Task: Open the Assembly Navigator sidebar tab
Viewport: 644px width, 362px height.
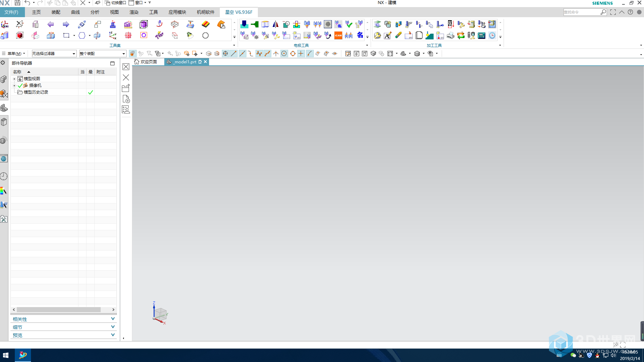Action: click(x=4, y=79)
